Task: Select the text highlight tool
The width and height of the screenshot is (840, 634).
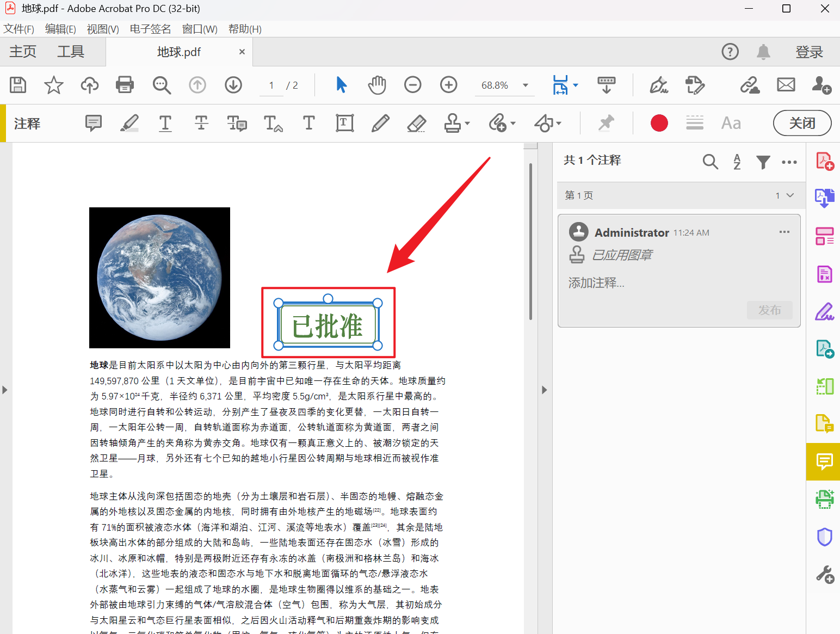Action: click(129, 123)
